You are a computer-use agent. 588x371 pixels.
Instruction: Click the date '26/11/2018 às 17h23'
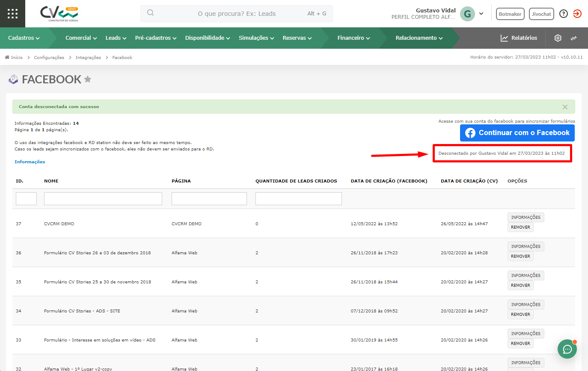pyautogui.click(x=374, y=253)
